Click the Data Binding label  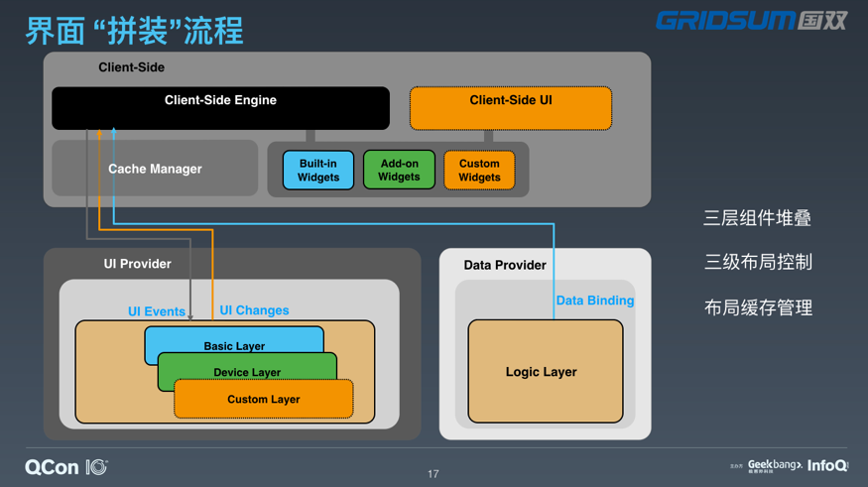(594, 300)
